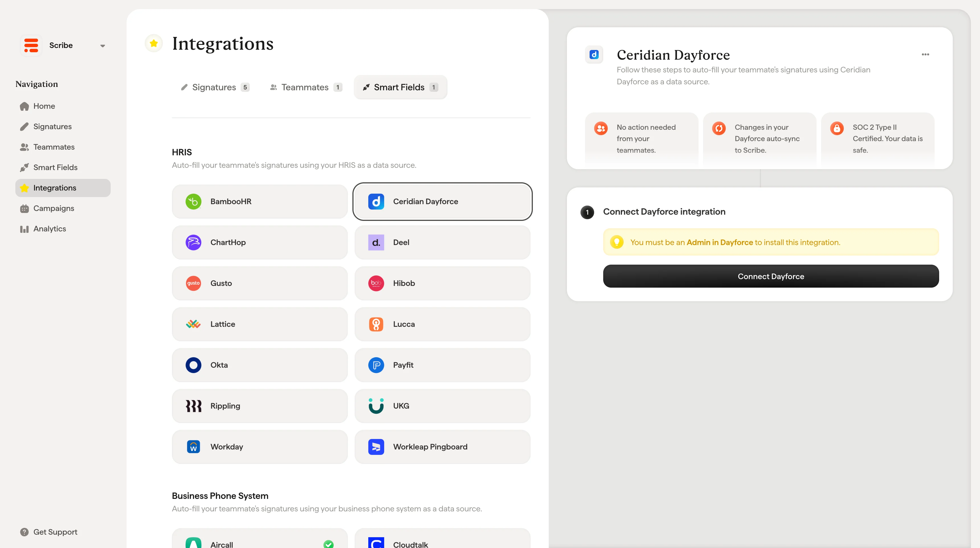This screenshot has height=548, width=980.
Task: Switch to the Teammates tab
Action: coord(306,87)
